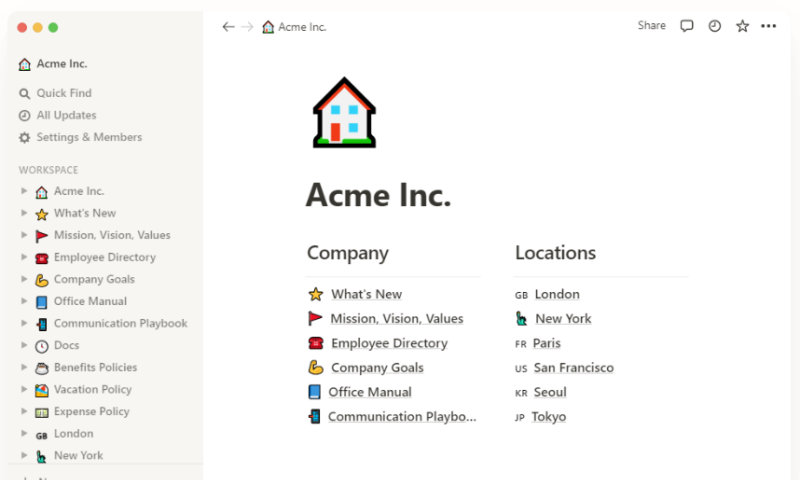This screenshot has height=480, width=800.
Task: Open the New York location link
Action: tap(563, 319)
